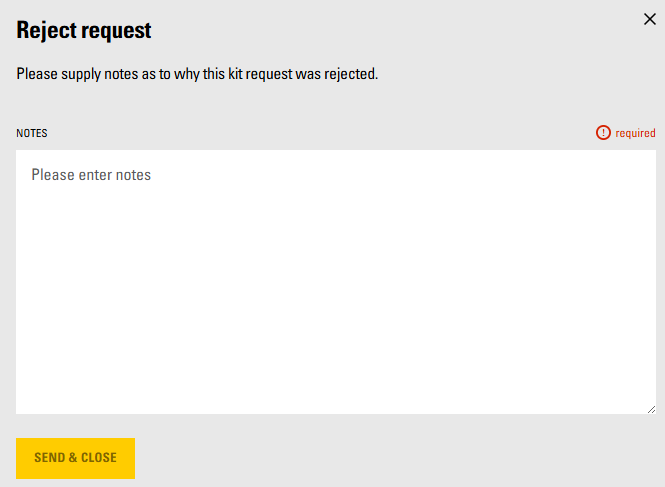This screenshot has height=487, width=665.
Task: Click the "Please enter notes" placeholder text
Action: pyautogui.click(x=91, y=175)
